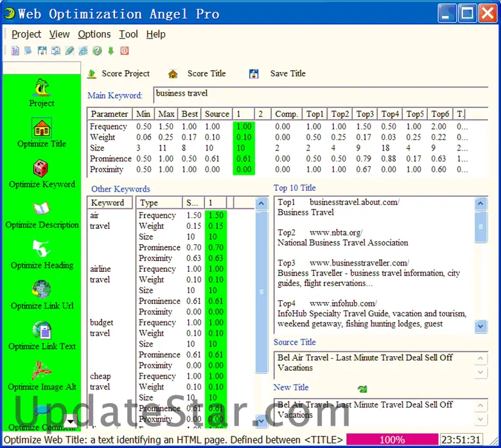Open the Tool menu

[x=128, y=34]
